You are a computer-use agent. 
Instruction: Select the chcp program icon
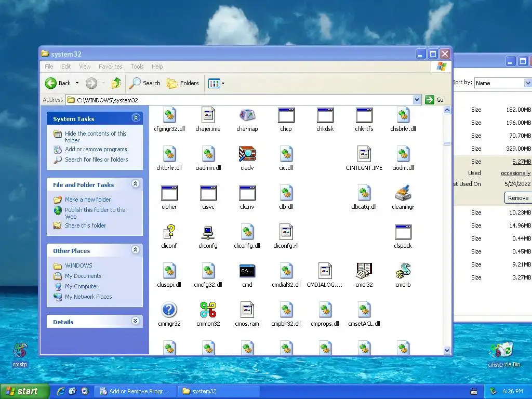click(286, 116)
